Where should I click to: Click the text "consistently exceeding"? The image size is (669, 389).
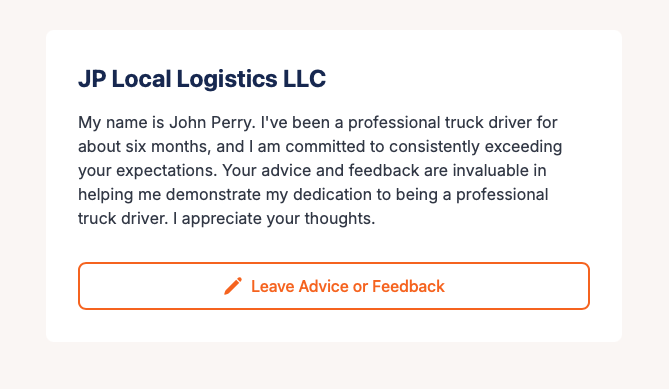point(475,147)
